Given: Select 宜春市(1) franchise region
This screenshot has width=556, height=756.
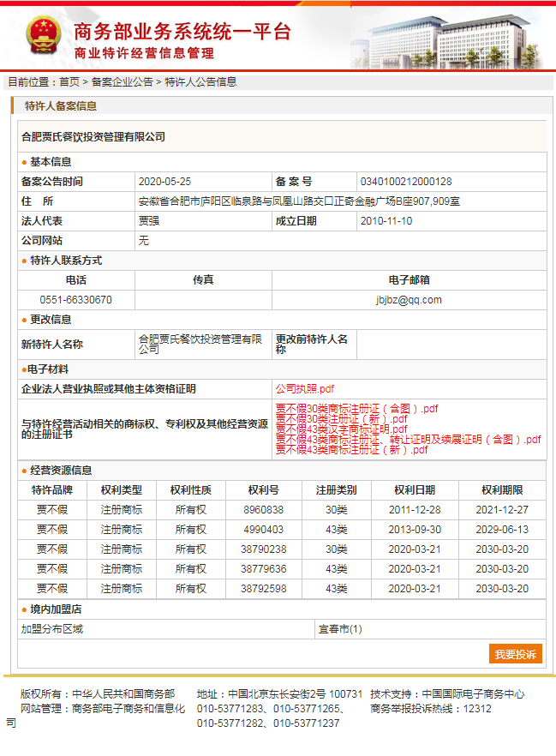Looking at the screenshot, I should 340,629.
